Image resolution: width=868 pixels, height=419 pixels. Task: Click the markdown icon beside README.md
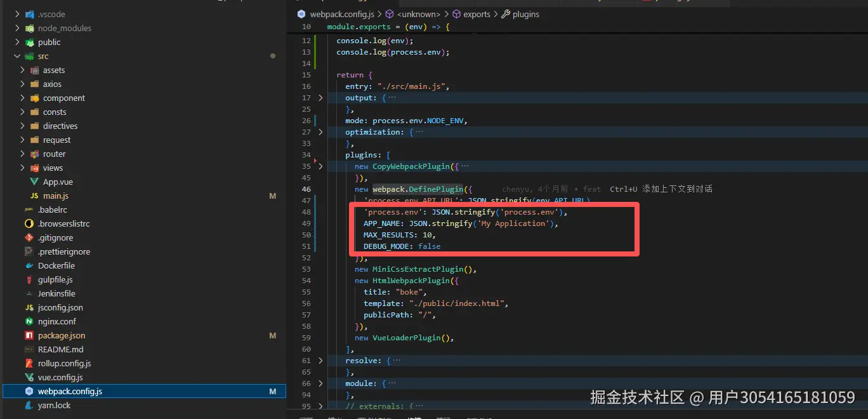click(29, 349)
